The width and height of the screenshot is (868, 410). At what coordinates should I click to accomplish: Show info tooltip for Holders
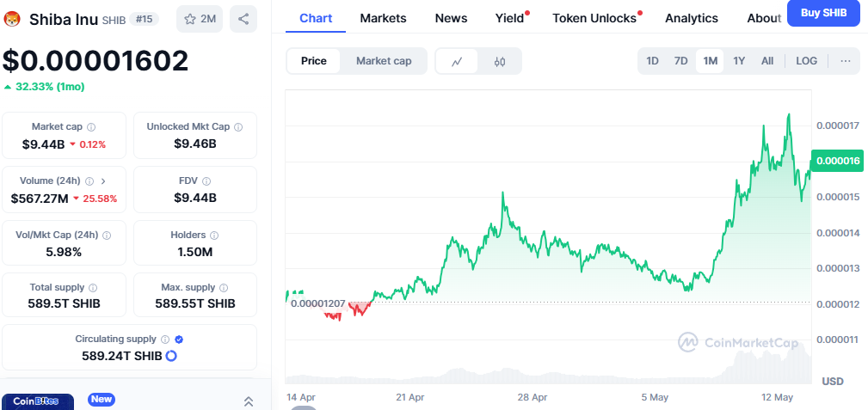coord(214,236)
